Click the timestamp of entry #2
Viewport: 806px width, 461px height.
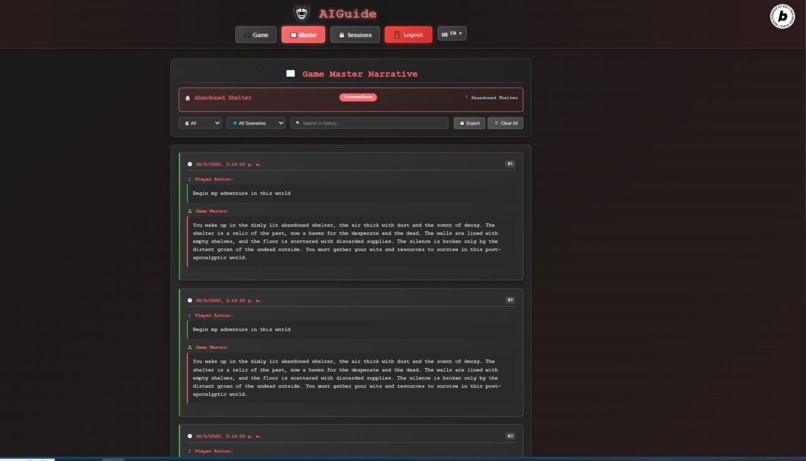point(228,301)
